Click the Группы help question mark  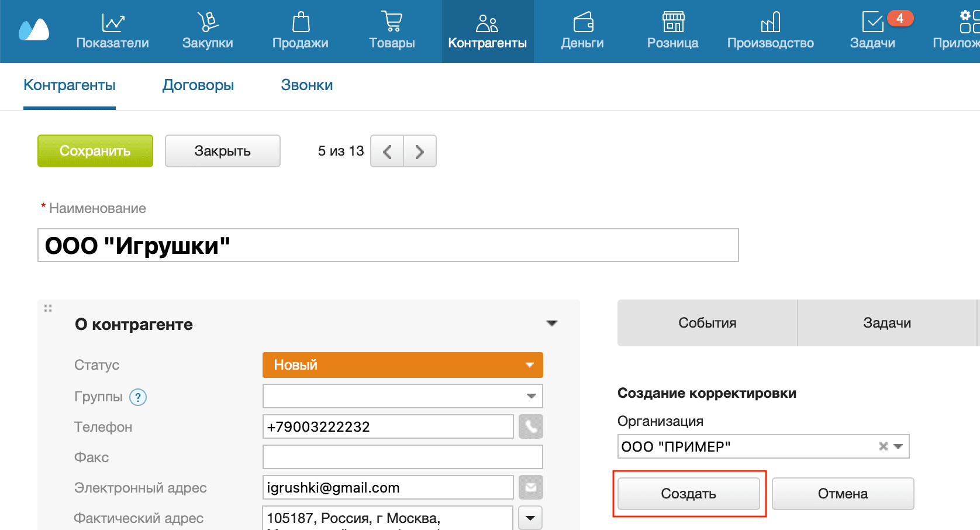[138, 397]
